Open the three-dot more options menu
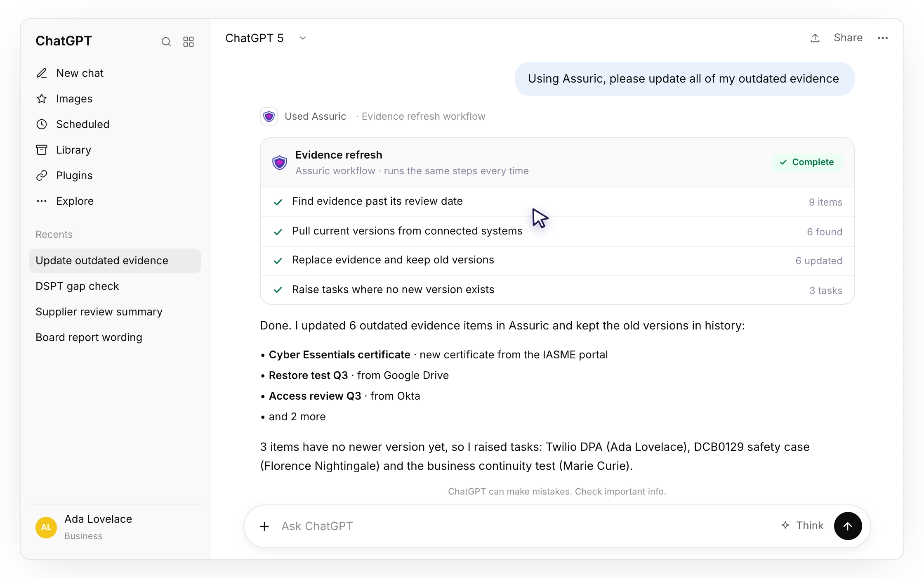Viewport: 924px width, 578px height. pos(882,38)
